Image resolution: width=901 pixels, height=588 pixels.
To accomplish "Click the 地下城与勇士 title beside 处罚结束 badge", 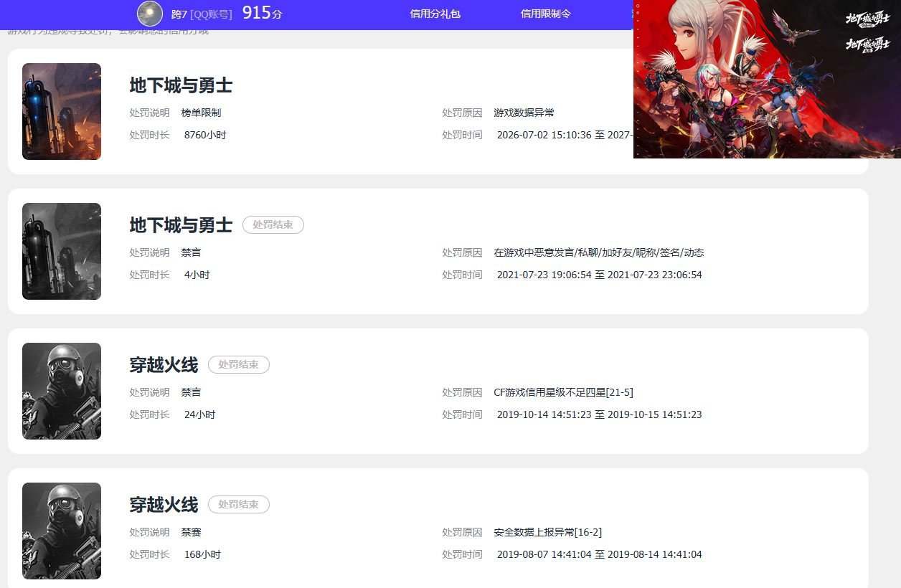I will (x=181, y=225).
